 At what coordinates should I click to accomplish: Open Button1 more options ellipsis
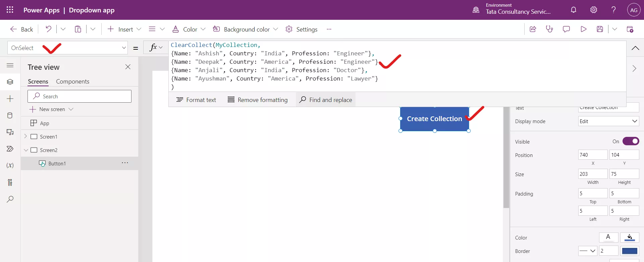point(125,163)
